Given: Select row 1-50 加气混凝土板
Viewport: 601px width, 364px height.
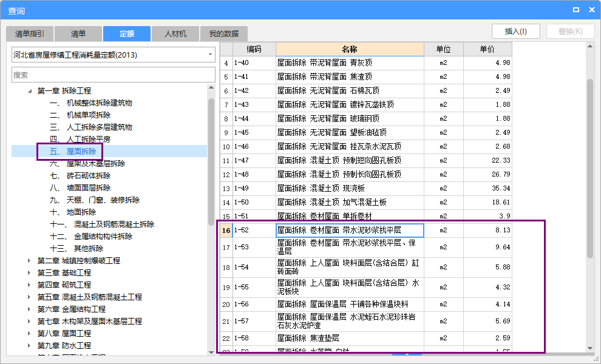Looking at the screenshot, I should pyautogui.click(x=366, y=202).
